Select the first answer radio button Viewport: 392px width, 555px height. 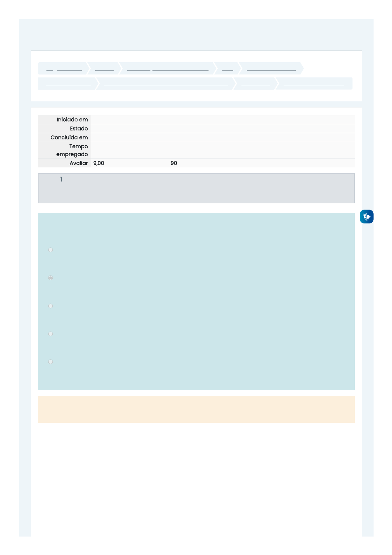coord(51,250)
